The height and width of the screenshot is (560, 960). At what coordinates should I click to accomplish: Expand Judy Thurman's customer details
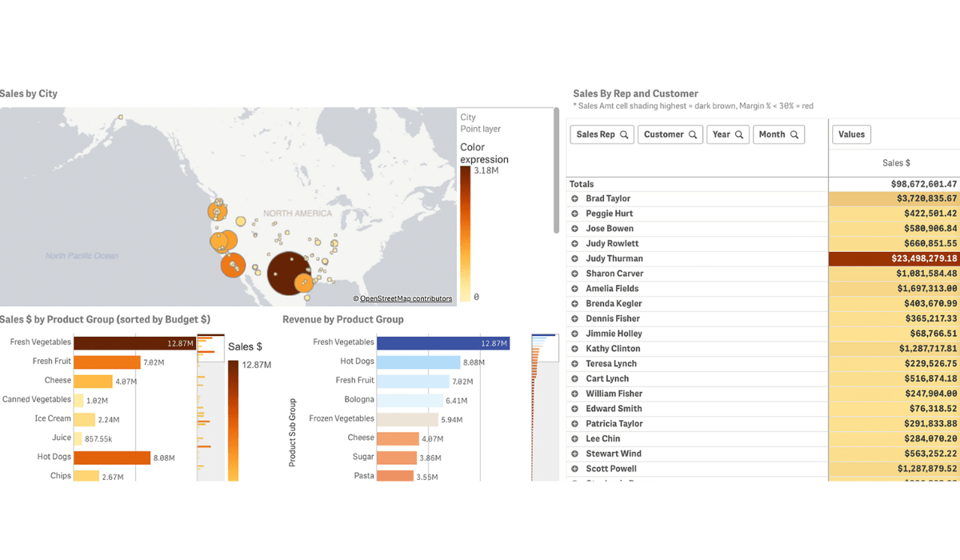click(574, 258)
